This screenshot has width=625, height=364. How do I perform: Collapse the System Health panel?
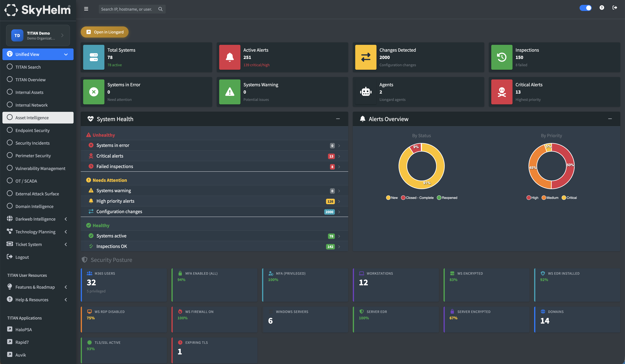(338, 119)
